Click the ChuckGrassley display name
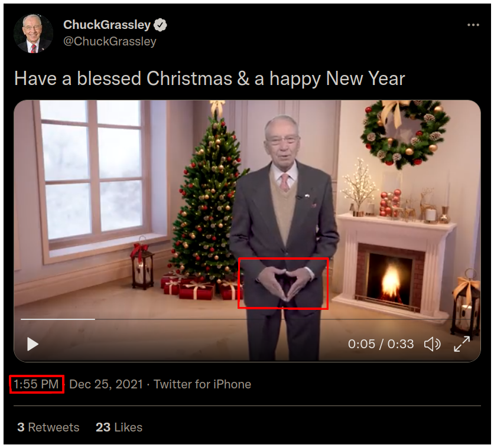494x448 pixels. click(107, 25)
